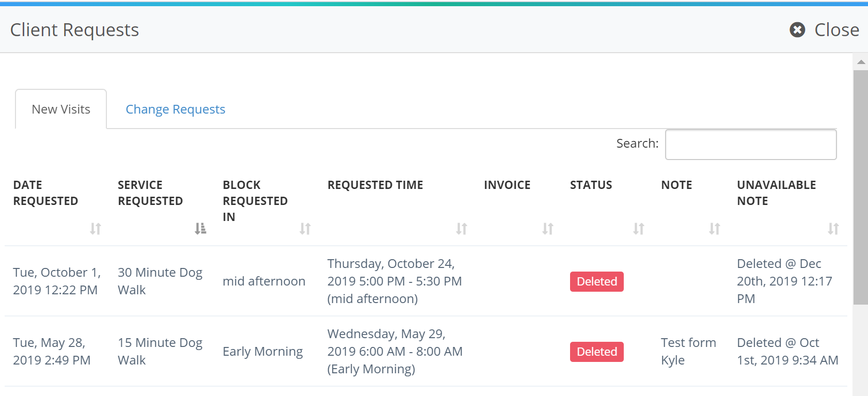Screen dimensions: 868x396
Task: Focus the Search input field
Action: [751, 144]
